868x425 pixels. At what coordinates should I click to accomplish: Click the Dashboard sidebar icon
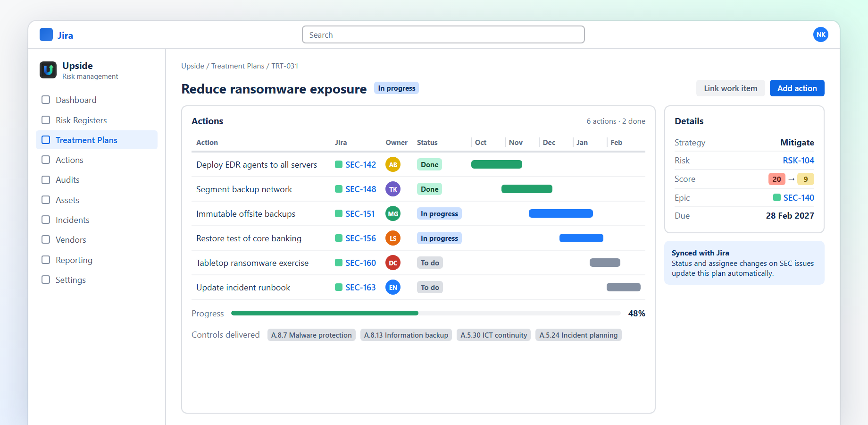pyautogui.click(x=46, y=100)
